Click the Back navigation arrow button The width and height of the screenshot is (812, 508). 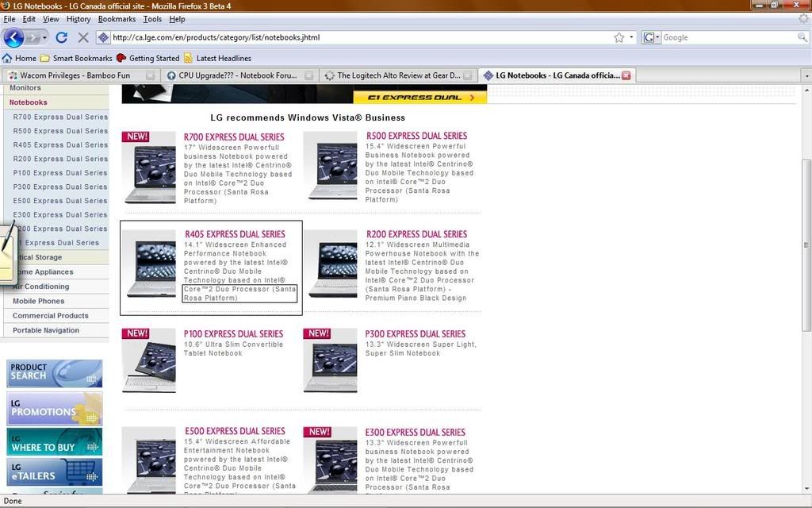[x=13, y=37]
